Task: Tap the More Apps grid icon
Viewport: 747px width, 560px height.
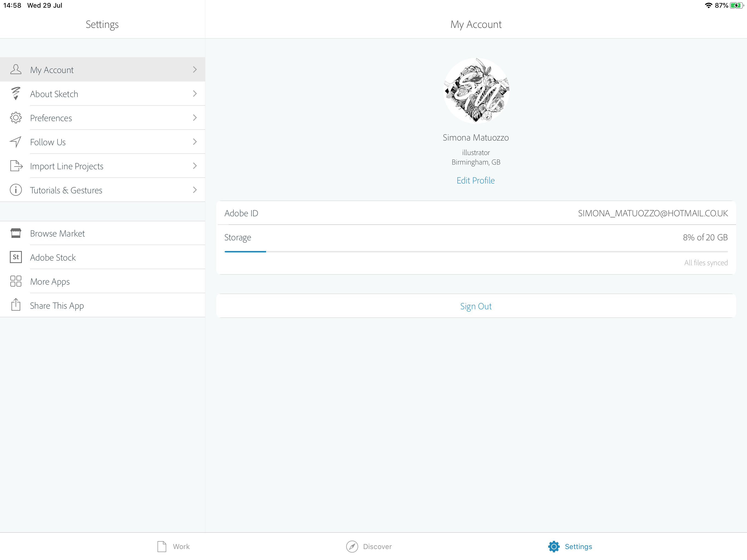Action: [x=16, y=281]
